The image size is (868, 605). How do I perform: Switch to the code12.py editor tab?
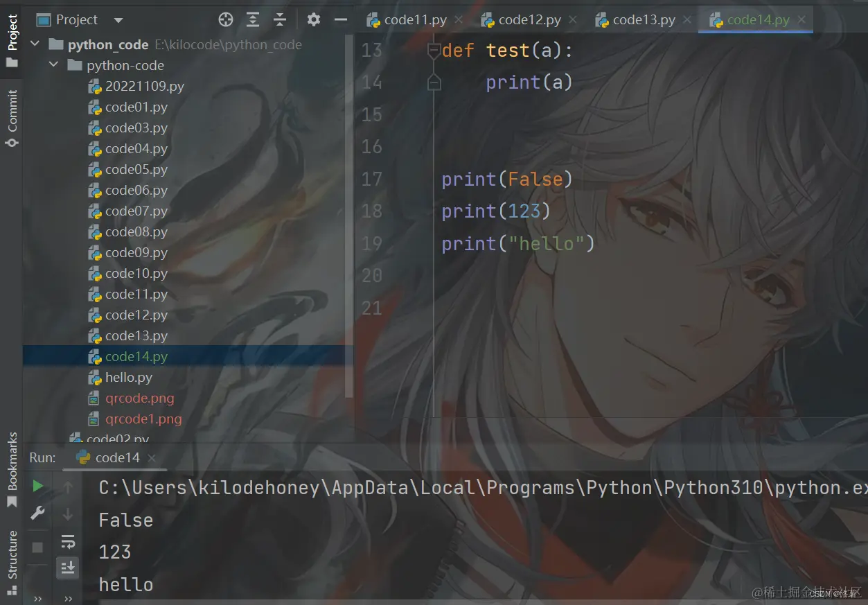(529, 20)
